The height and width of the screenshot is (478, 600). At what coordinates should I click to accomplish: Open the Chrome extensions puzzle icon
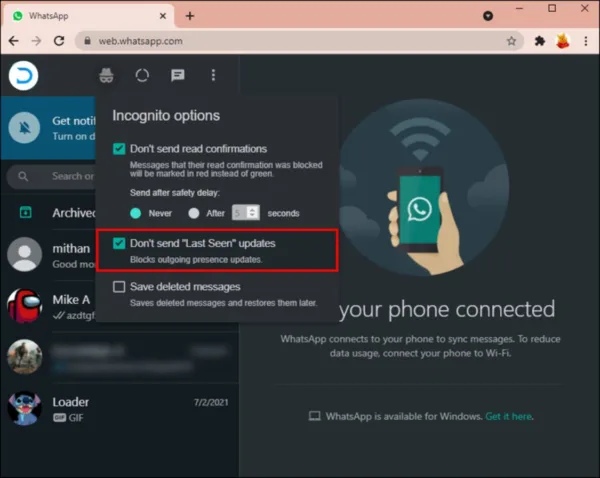tap(540, 41)
